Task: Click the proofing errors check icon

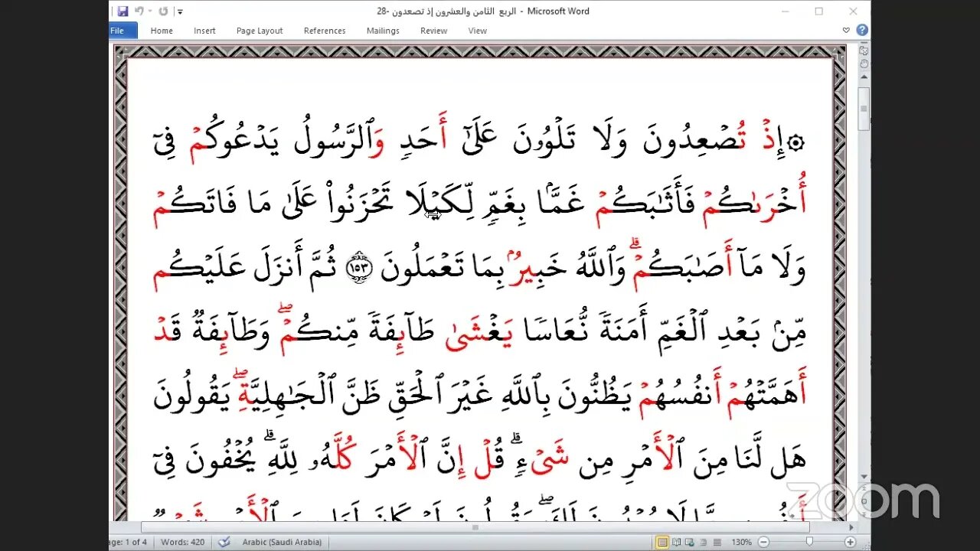Action: [224, 542]
